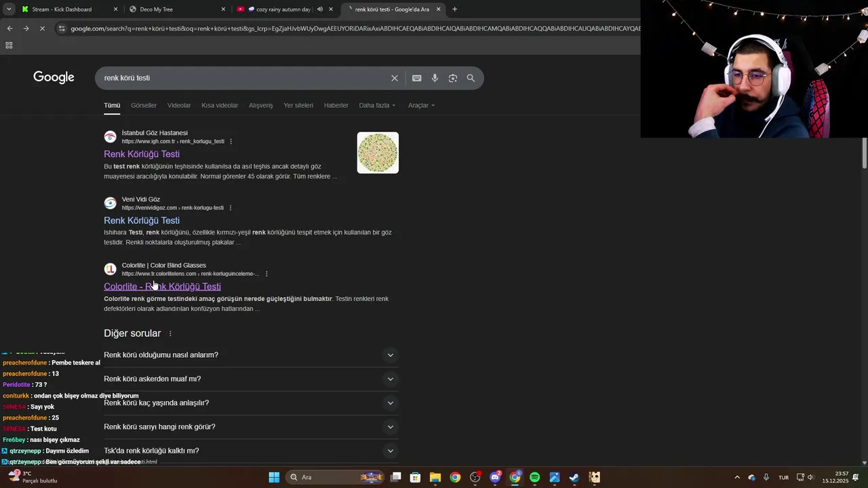Click the magnifier search submit icon

[471, 78]
